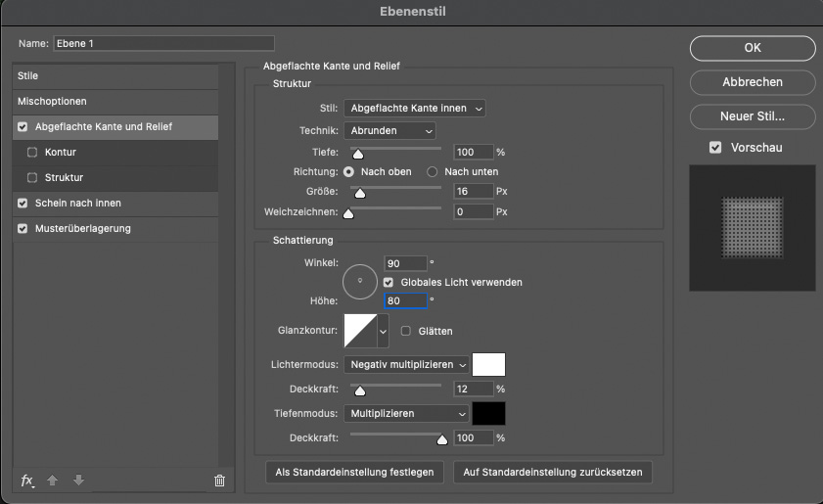
Task: Click the Abbrechen button
Action: point(753,82)
